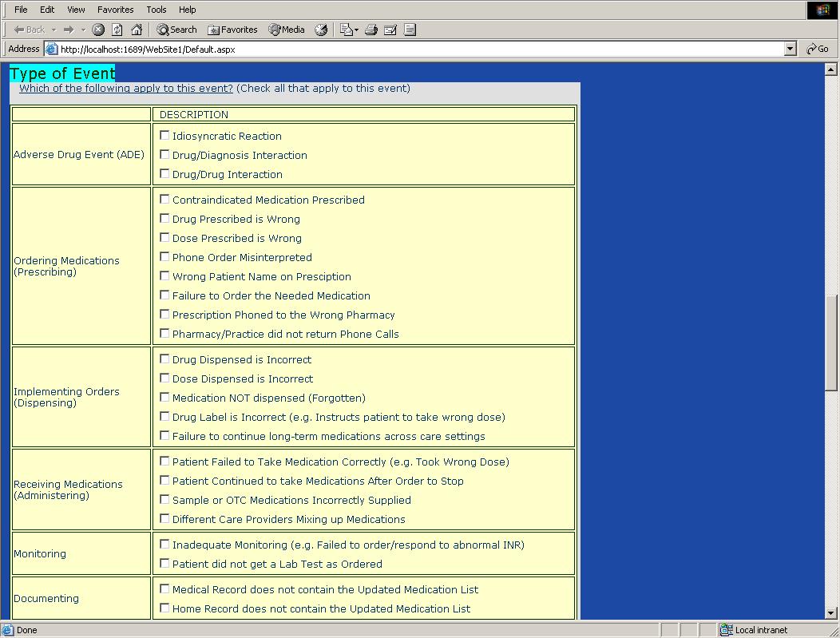Click the vertical scrollbar thumb
The width and height of the screenshot is (840, 638).
pos(831,343)
